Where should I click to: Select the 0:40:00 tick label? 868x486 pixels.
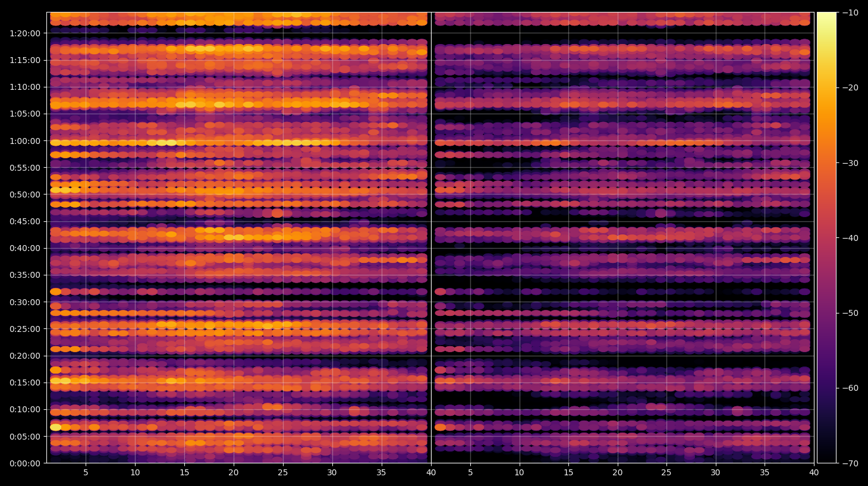(x=25, y=248)
